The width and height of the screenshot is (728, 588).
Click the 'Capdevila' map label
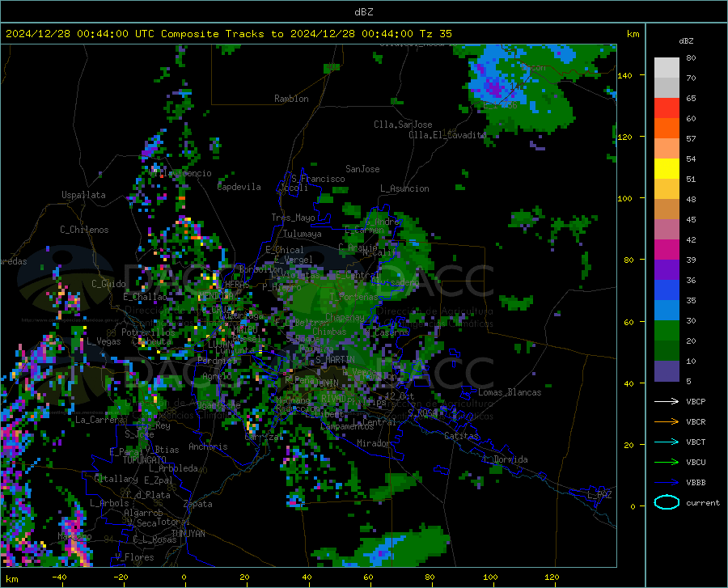pos(239,187)
